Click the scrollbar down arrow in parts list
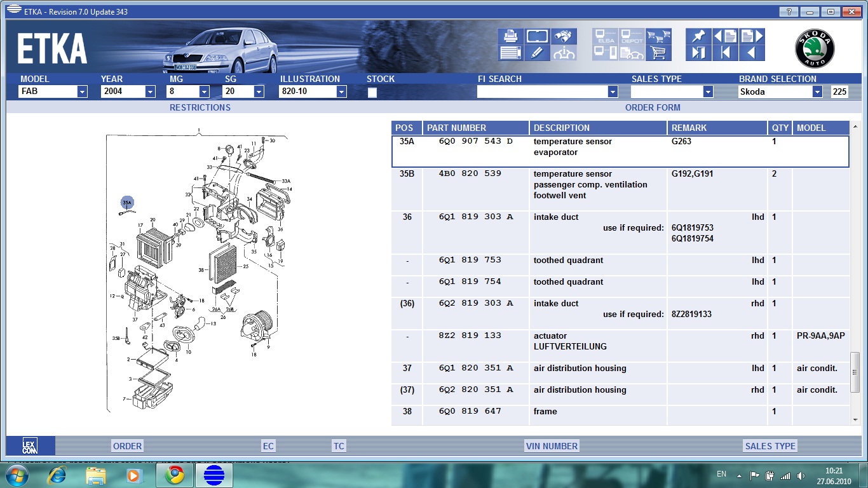This screenshot has height=488, width=868. coord(855,419)
